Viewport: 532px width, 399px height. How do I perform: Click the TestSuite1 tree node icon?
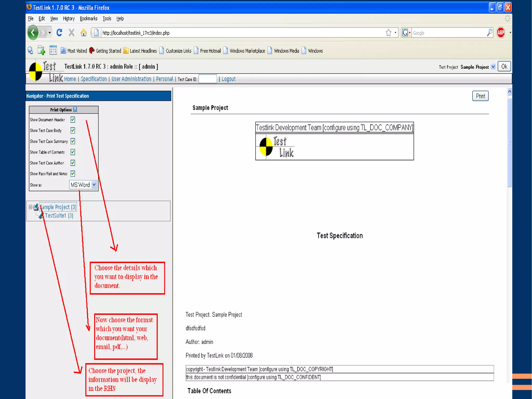(x=41, y=215)
